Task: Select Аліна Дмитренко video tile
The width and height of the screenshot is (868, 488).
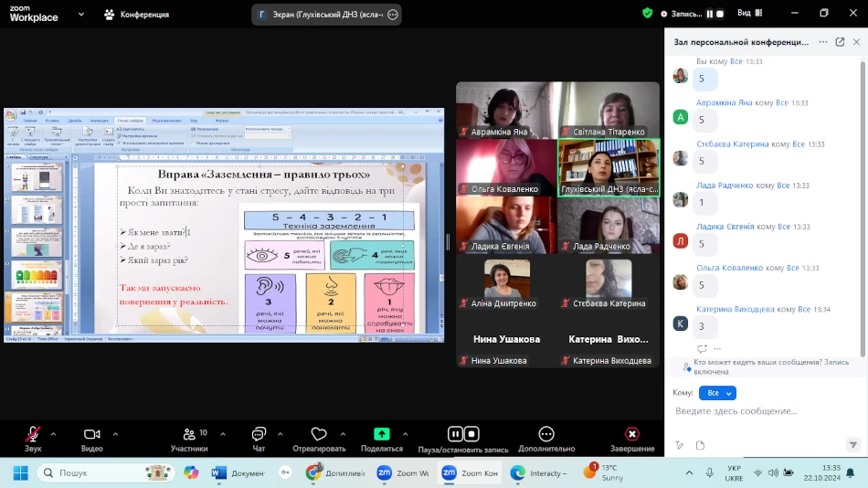Action: point(506,281)
